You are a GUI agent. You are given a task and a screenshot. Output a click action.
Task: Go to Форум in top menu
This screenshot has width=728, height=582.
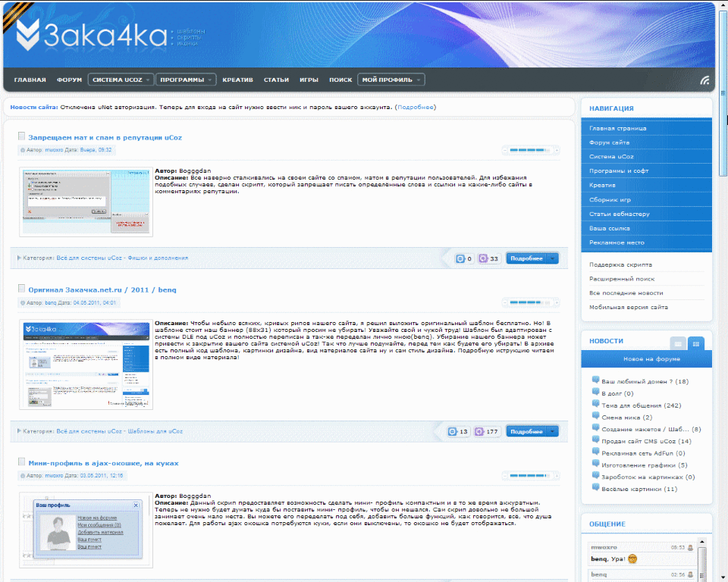69,80
